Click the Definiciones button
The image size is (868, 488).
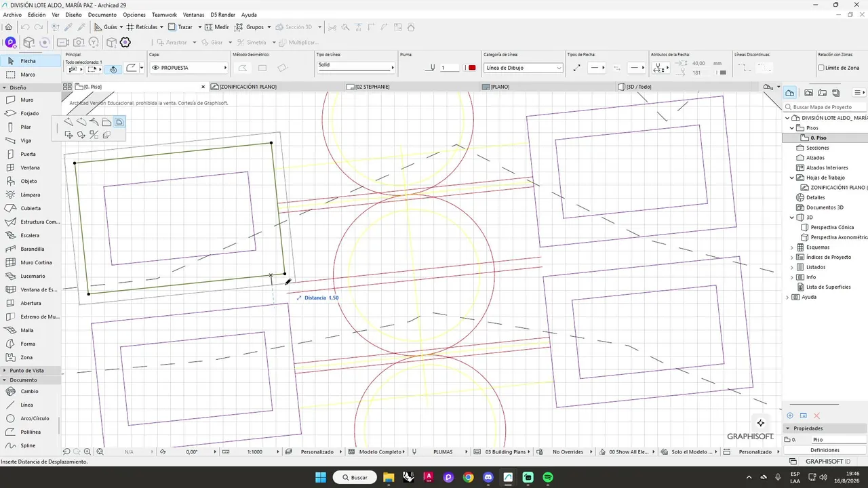pyautogui.click(x=825, y=450)
